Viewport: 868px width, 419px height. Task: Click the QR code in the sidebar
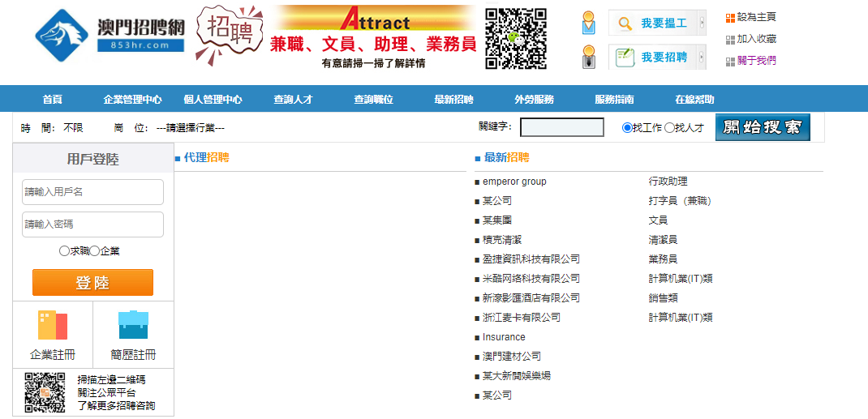pos(45,392)
